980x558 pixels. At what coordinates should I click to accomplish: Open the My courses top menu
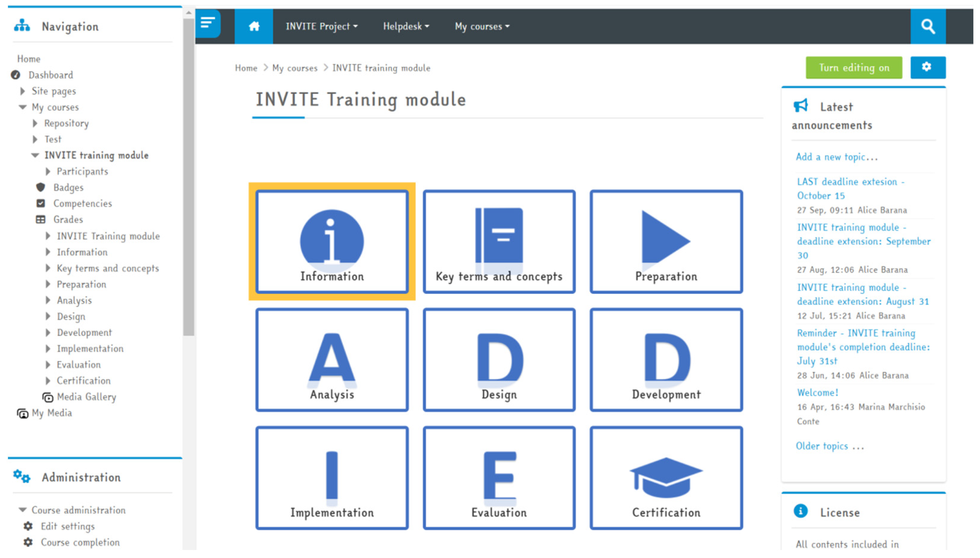point(482,26)
